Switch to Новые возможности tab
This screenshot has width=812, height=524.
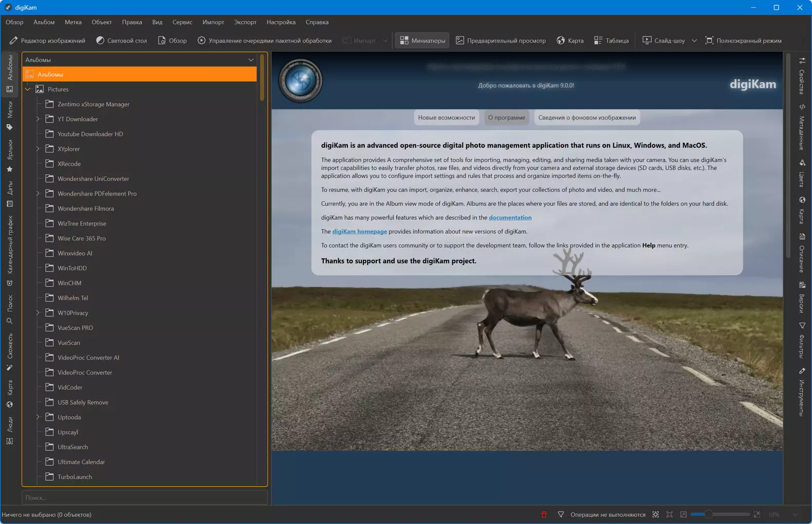[x=446, y=118]
